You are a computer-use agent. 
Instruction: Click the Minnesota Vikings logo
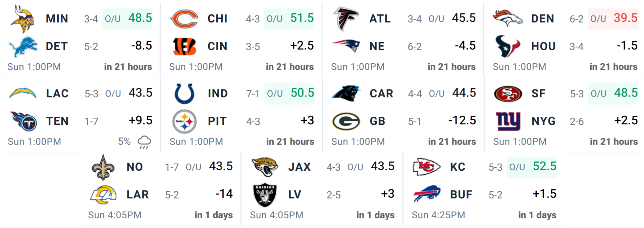click(22, 19)
